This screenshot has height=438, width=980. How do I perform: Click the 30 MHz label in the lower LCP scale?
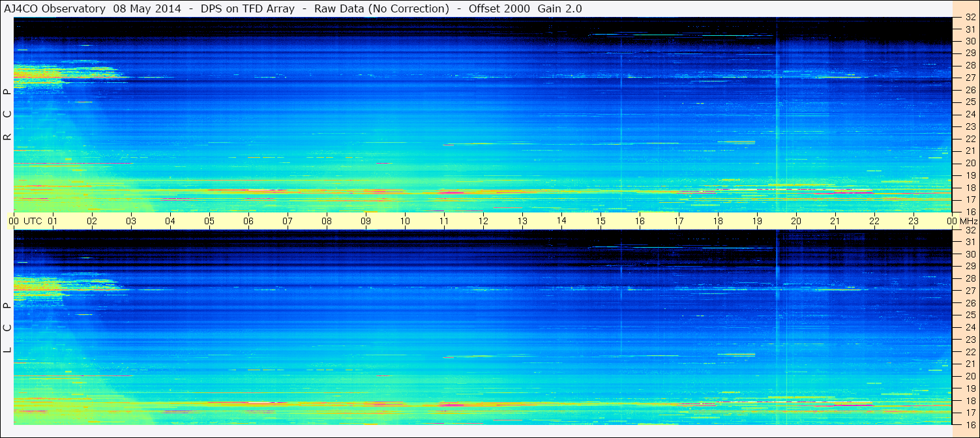click(970, 254)
